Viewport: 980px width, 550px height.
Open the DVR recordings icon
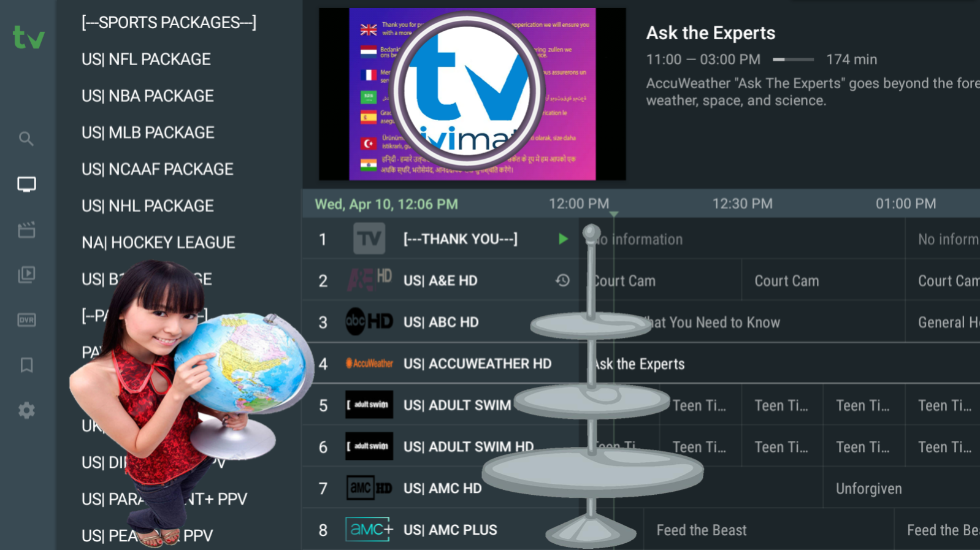coord(26,320)
